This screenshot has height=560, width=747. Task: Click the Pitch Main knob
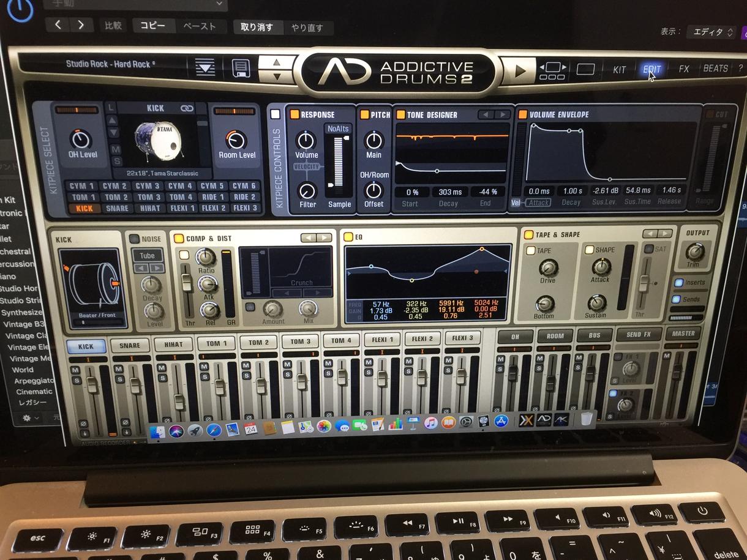pos(374,141)
